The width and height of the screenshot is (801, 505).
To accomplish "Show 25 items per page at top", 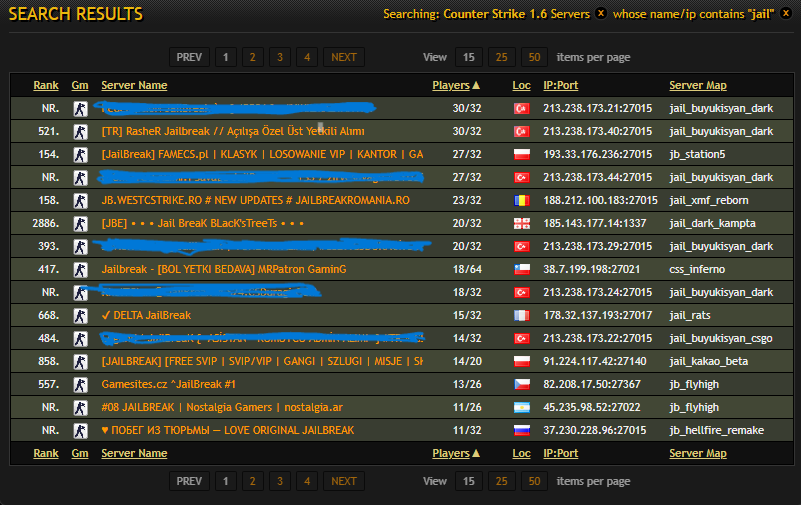I will 502,57.
